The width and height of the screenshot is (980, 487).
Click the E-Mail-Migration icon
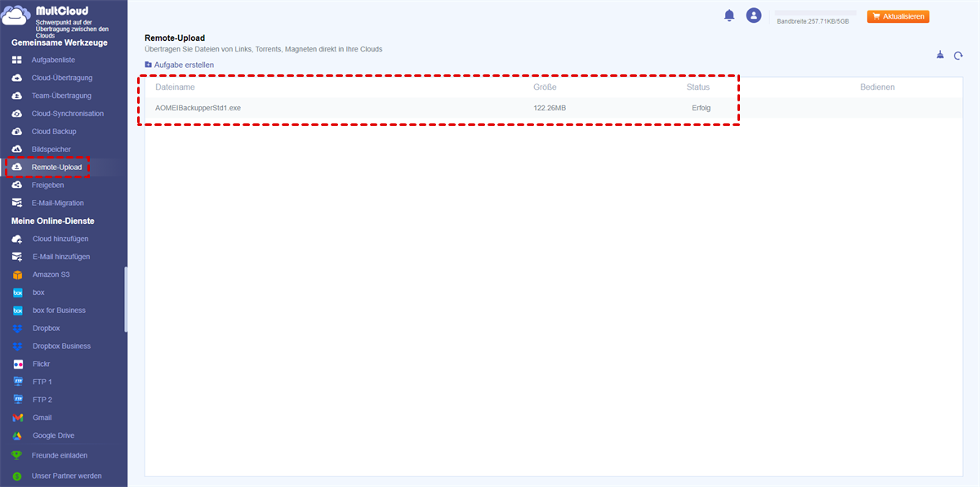pos(17,203)
